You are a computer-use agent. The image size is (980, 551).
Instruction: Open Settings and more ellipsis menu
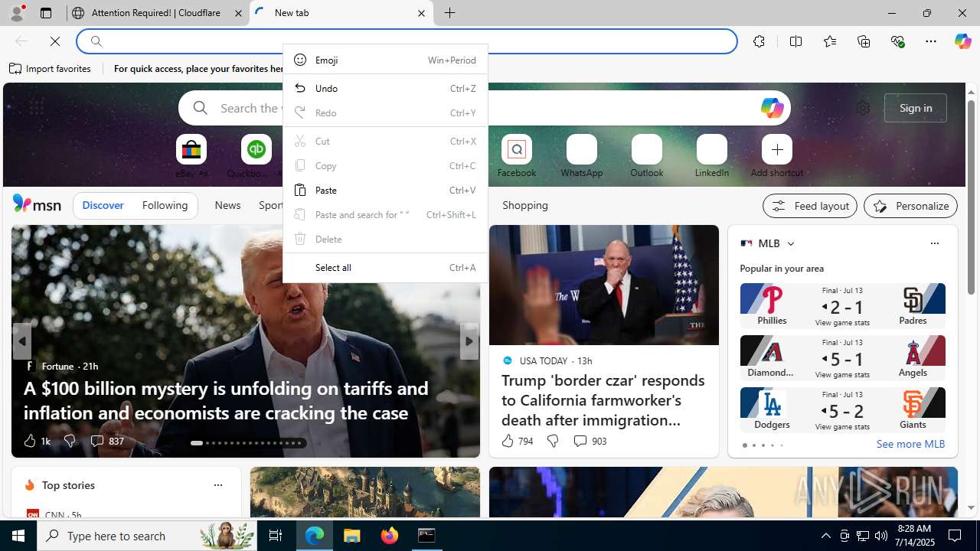[930, 41]
